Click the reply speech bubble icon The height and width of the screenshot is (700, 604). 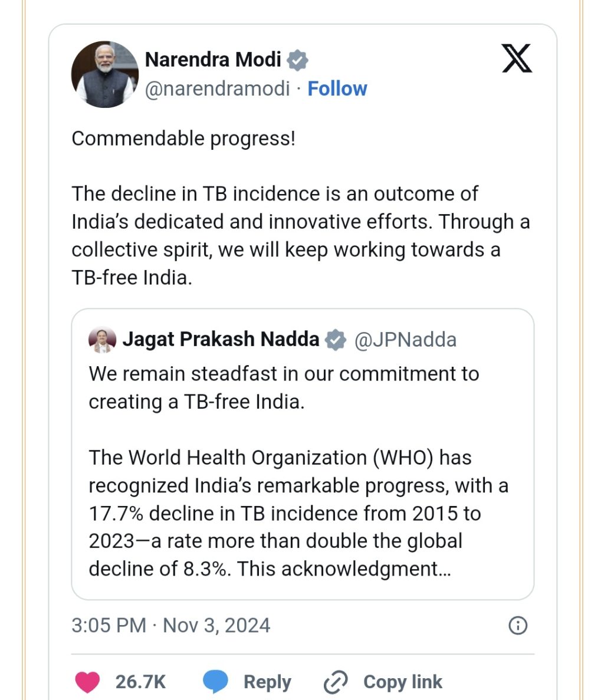215,682
